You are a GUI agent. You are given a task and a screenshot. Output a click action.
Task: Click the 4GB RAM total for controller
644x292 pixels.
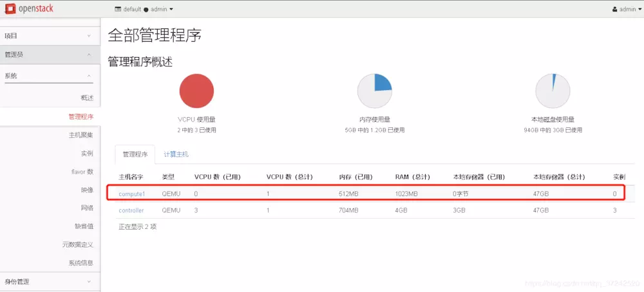(x=401, y=210)
